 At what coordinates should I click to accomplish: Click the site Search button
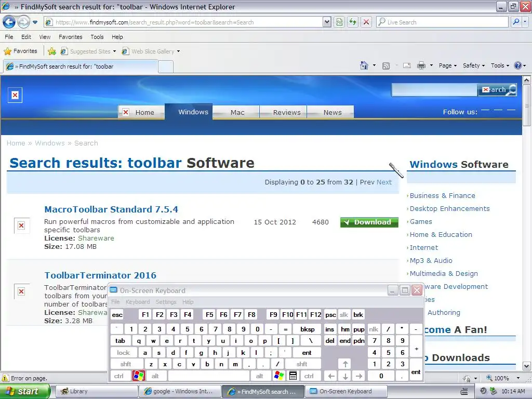497,90
